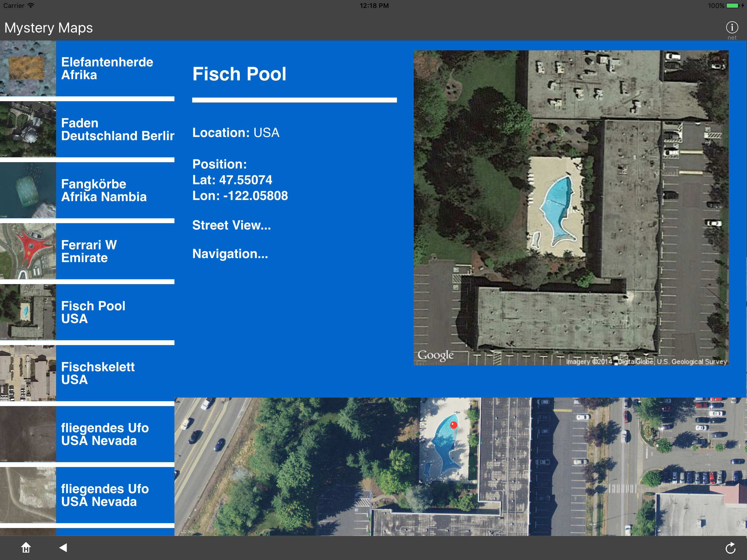Viewport: 747px width, 560px height.
Task: Tap the Fangkörbe thumbnail image
Action: pos(28,191)
